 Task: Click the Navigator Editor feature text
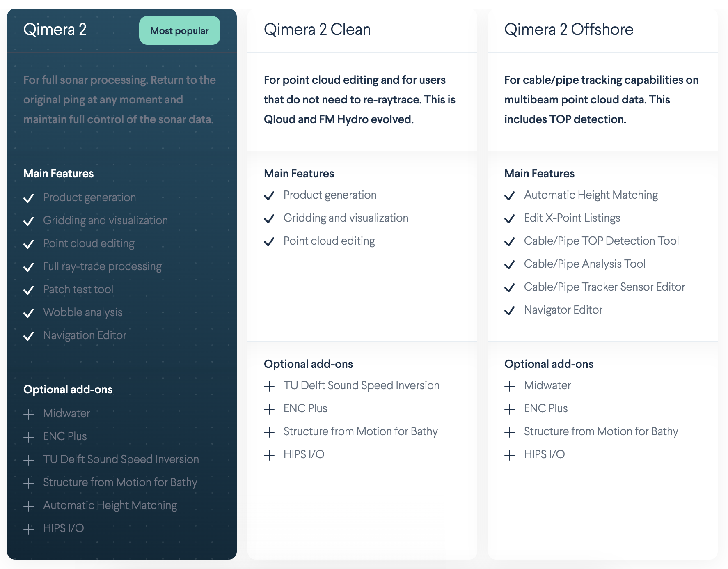tap(563, 310)
